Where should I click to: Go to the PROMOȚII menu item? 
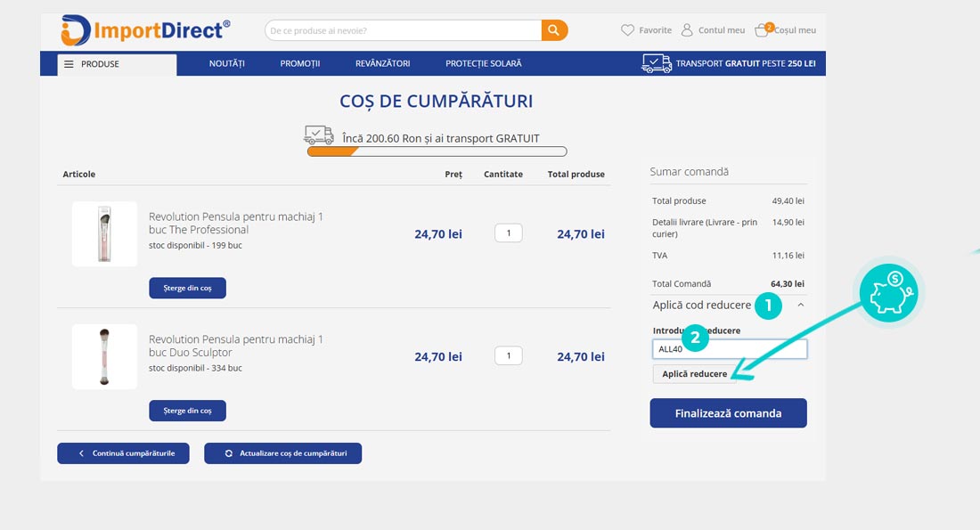point(299,64)
